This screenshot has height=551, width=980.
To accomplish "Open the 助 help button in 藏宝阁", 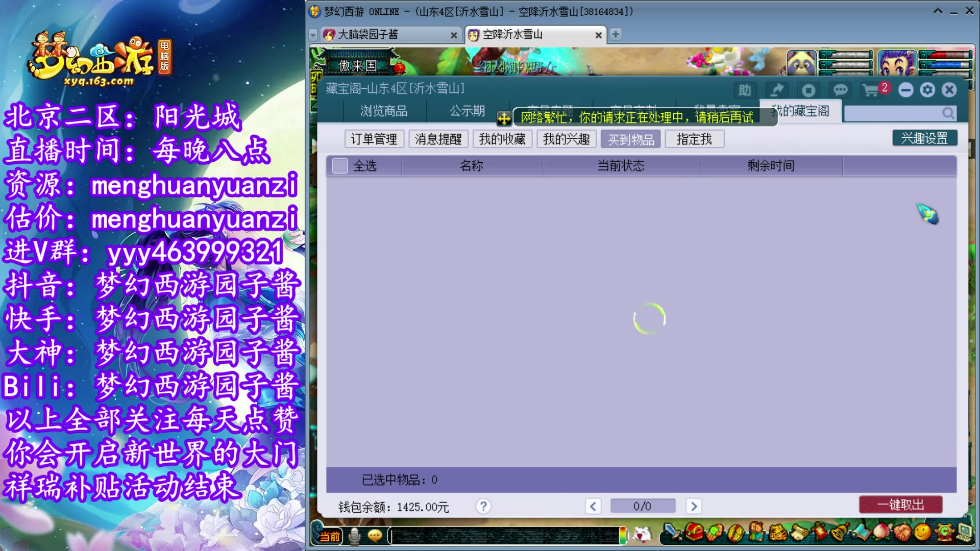I will pyautogui.click(x=745, y=90).
